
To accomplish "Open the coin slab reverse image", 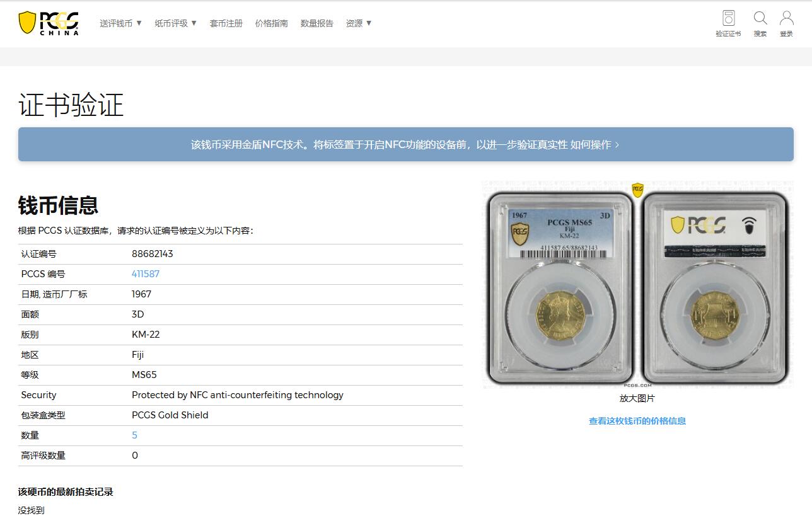I will click(716, 287).
